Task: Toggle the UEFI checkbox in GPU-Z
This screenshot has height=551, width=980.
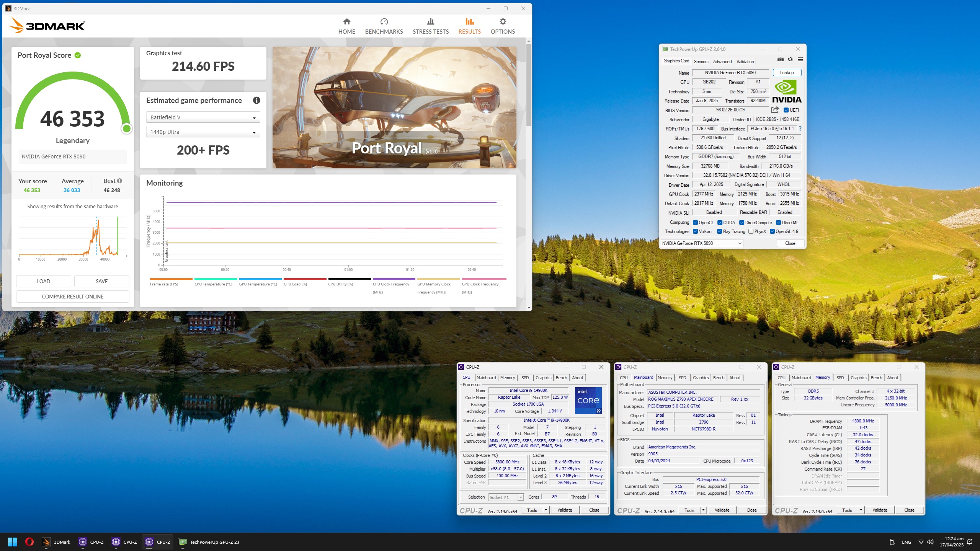Action: [x=786, y=110]
